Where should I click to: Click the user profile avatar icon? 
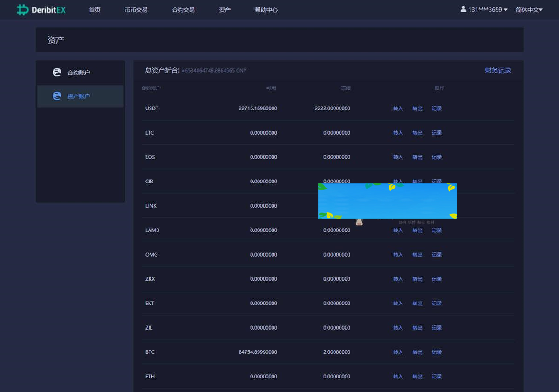point(463,9)
